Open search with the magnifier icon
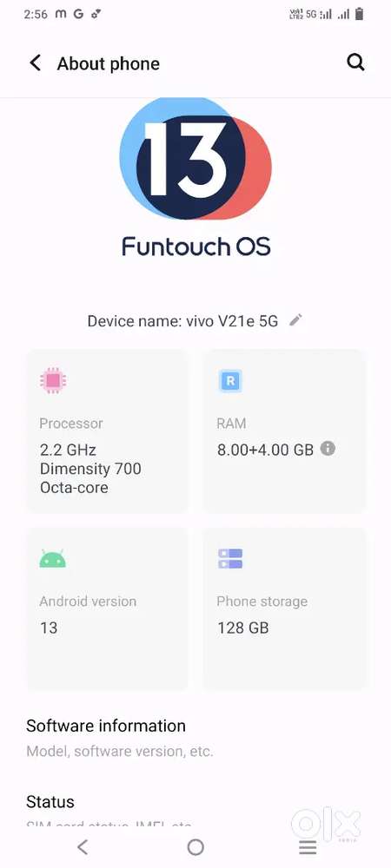Viewport: 391px width, 868px height. (355, 62)
